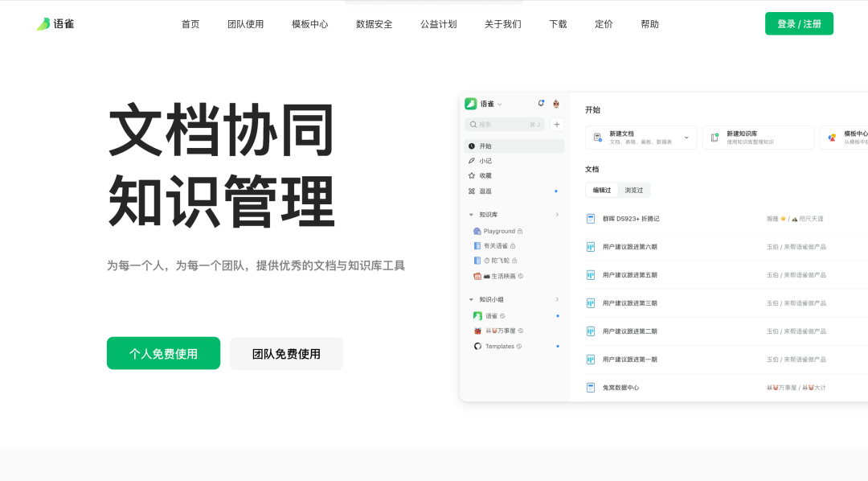Click the green preview logo beside 语雀
The height and width of the screenshot is (481, 868).
coord(470,104)
